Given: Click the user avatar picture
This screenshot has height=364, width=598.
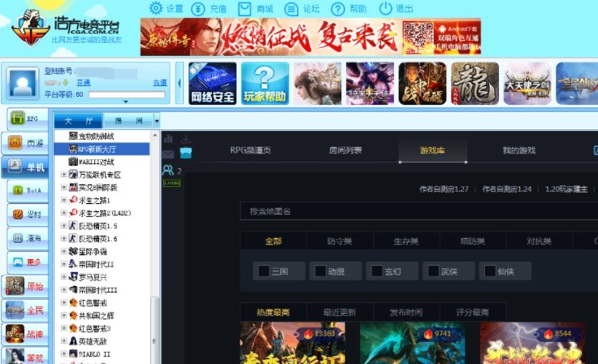Looking at the screenshot, I should [x=23, y=83].
